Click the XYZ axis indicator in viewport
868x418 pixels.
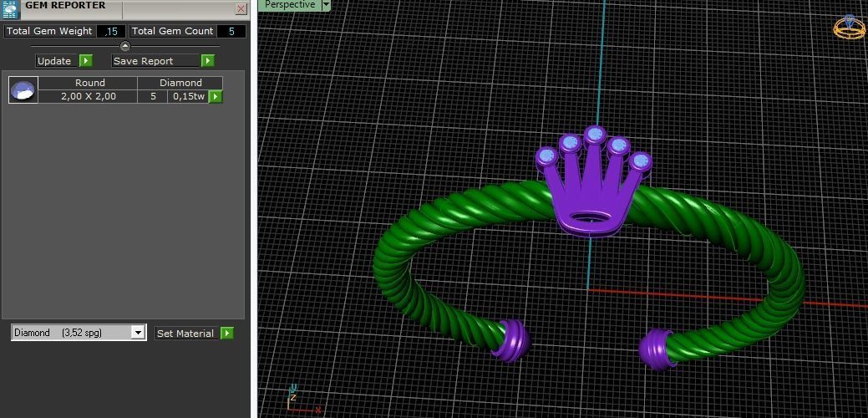pos(302,400)
